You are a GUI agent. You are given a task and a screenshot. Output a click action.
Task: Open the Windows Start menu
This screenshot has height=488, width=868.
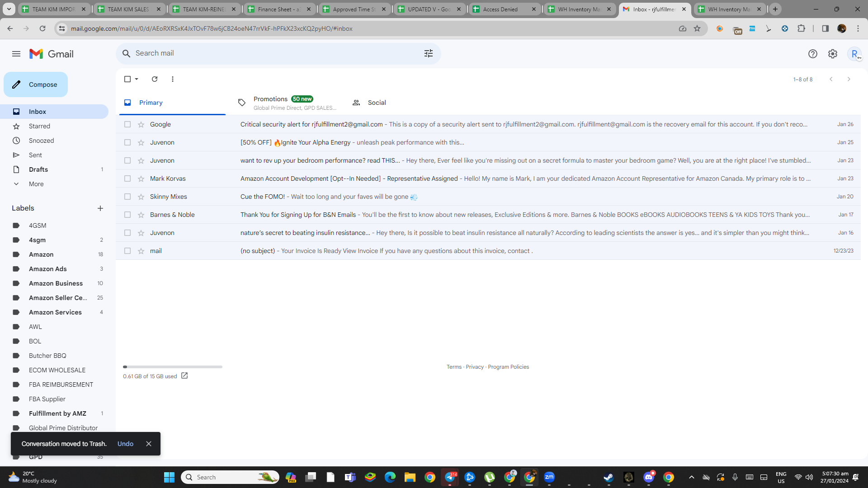tap(169, 477)
